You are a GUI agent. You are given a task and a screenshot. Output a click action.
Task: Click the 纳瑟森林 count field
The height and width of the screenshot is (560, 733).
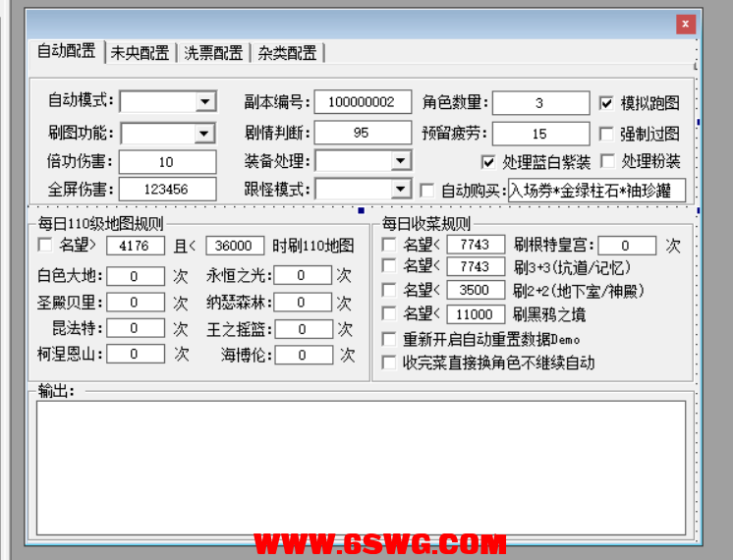pyautogui.click(x=303, y=302)
